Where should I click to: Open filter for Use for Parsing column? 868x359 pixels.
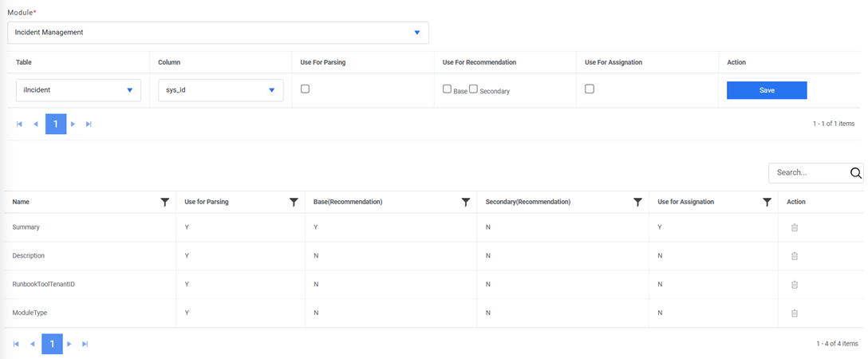tap(294, 203)
